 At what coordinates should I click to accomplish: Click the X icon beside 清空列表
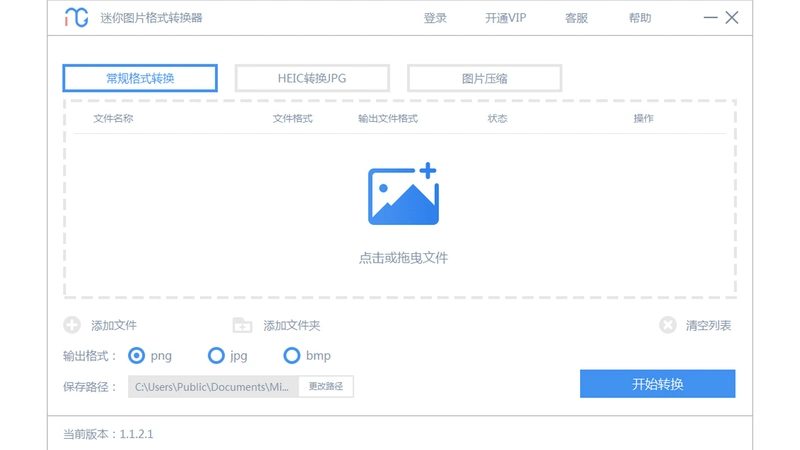coord(667,325)
